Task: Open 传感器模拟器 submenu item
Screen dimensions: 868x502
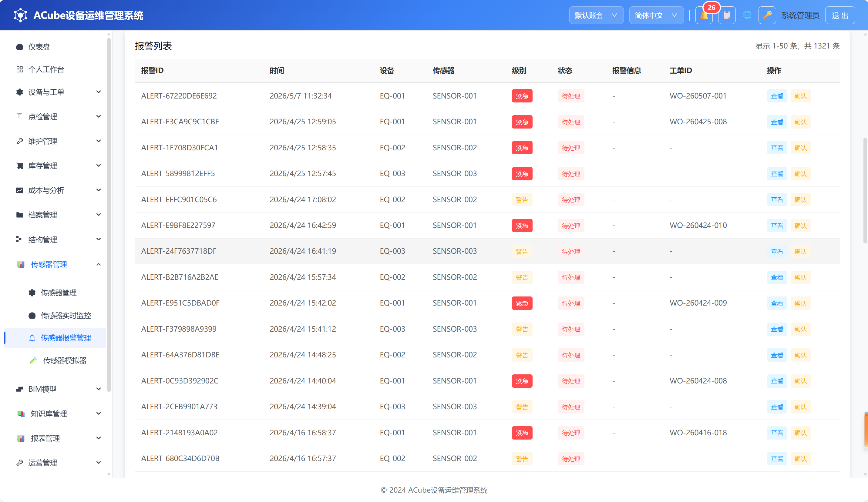Action: (55, 360)
